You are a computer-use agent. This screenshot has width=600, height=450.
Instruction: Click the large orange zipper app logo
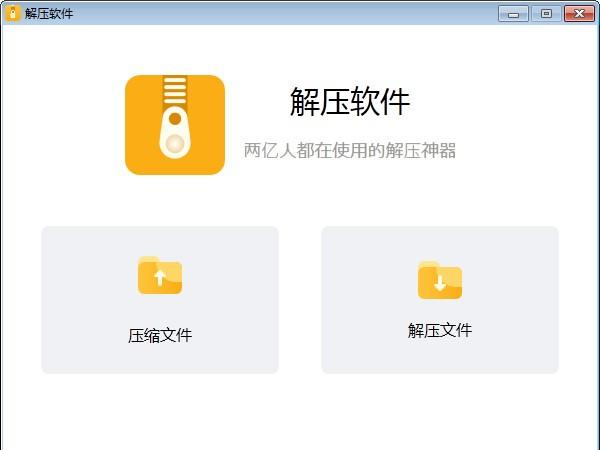coord(175,125)
